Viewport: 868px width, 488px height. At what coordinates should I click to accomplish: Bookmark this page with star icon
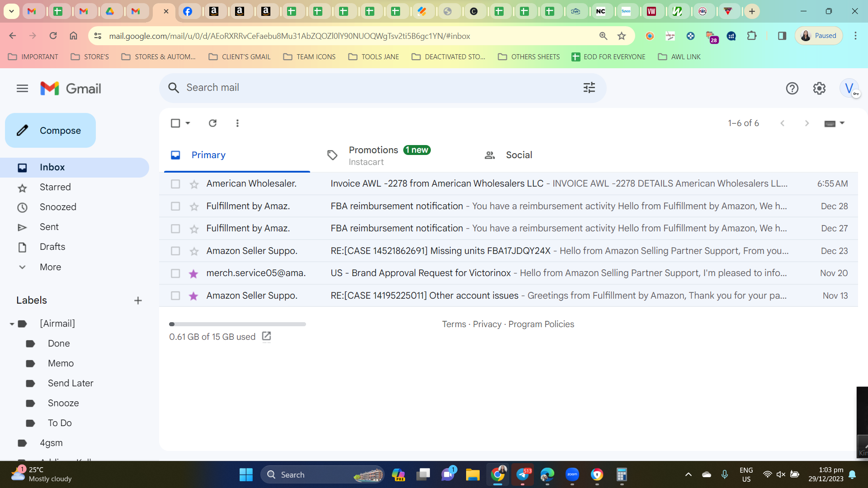click(622, 36)
